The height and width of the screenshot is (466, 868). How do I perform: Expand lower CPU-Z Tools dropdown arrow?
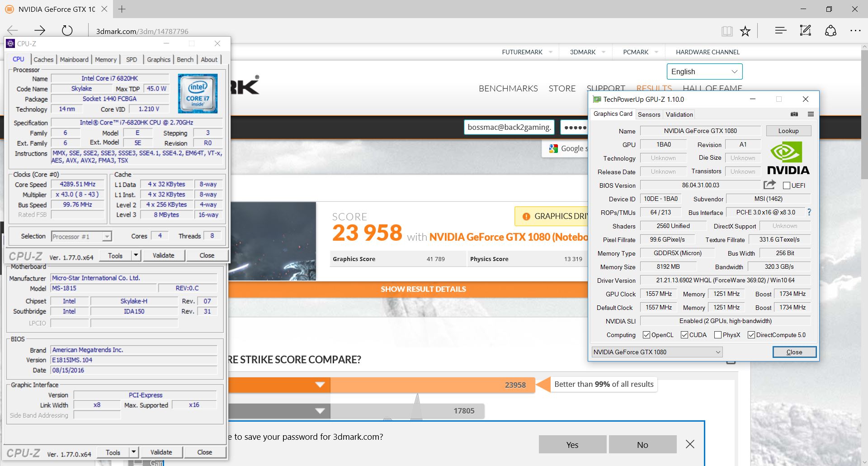click(x=133, y=452)
